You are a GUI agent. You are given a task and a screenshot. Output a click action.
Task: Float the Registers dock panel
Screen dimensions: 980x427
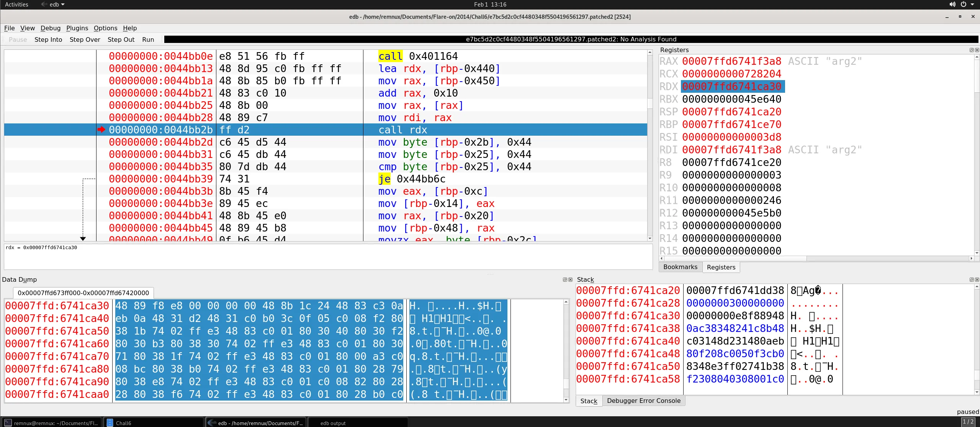coord(971,50)
